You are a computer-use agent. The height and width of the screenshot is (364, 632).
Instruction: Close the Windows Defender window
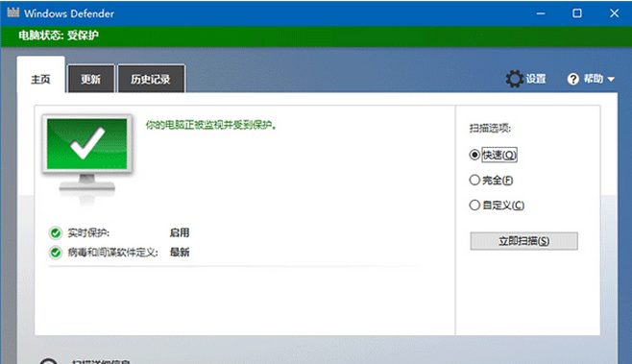point(614,13)
